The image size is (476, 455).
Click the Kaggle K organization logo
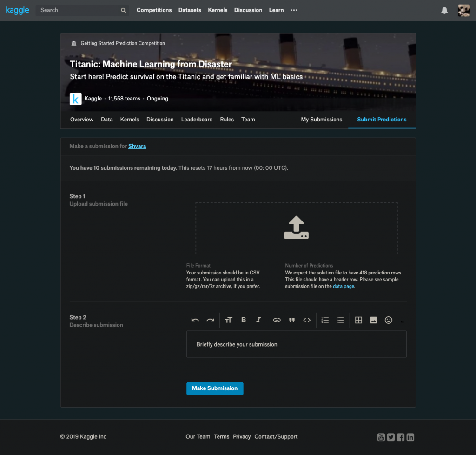point(76,99)
